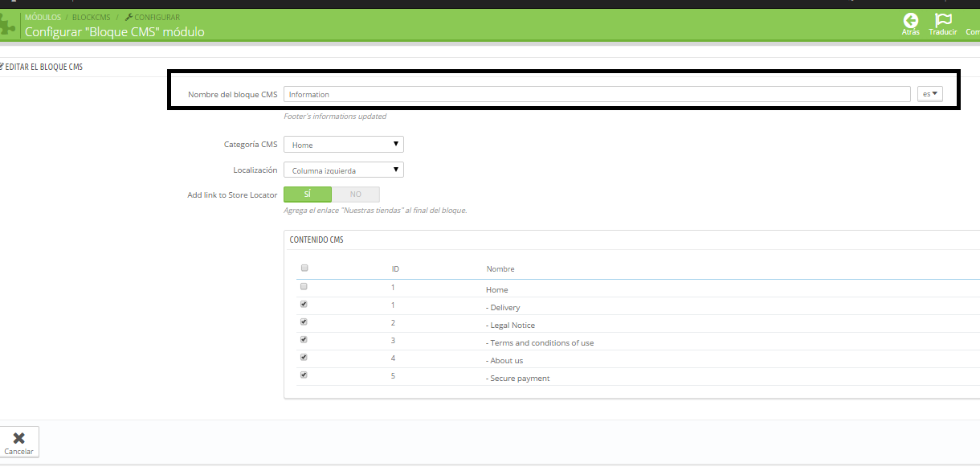Image resolution: width=980 pixels, height=471 pixels.
Task: Click the Atrás back arrow icon
Action: (x=910, y=21)
